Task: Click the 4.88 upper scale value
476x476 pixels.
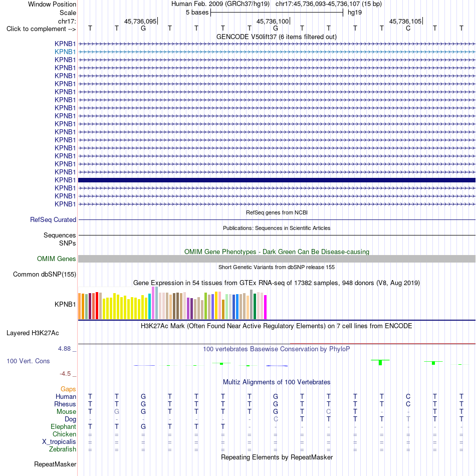Action: 64,349
